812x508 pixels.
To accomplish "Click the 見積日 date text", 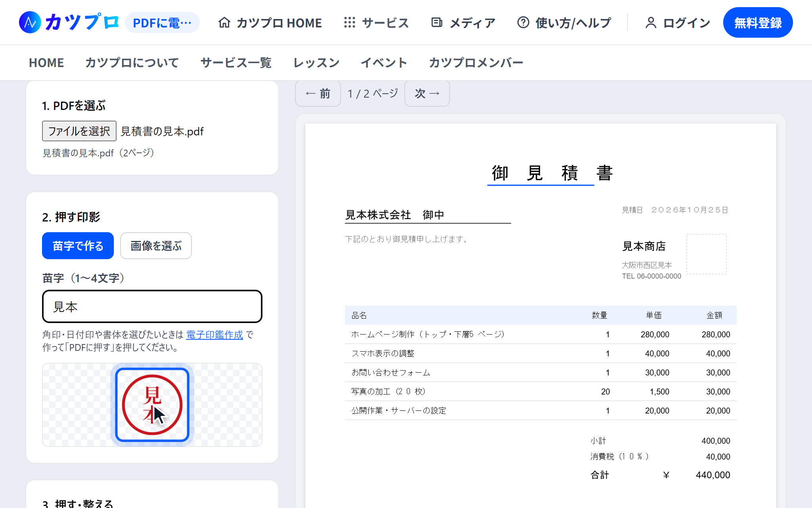I will coord(675,210).
